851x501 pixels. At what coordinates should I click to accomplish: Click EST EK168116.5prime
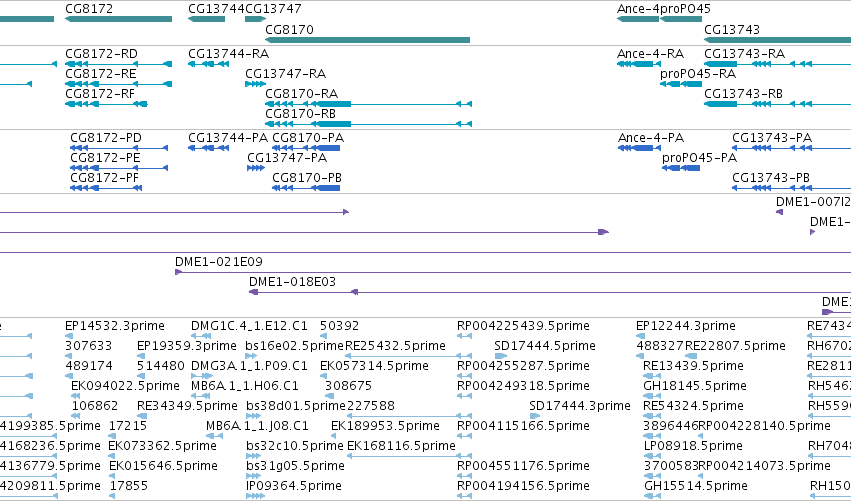(401, 446)
